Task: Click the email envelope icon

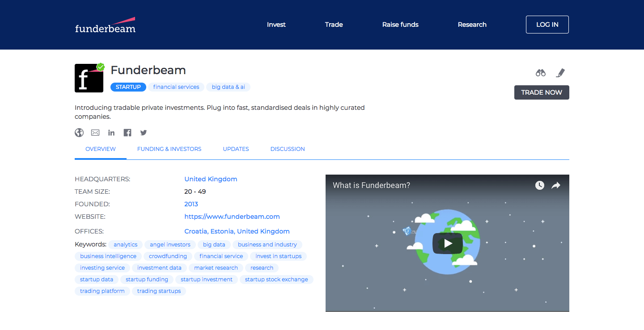Action: [x=95, y=133]
